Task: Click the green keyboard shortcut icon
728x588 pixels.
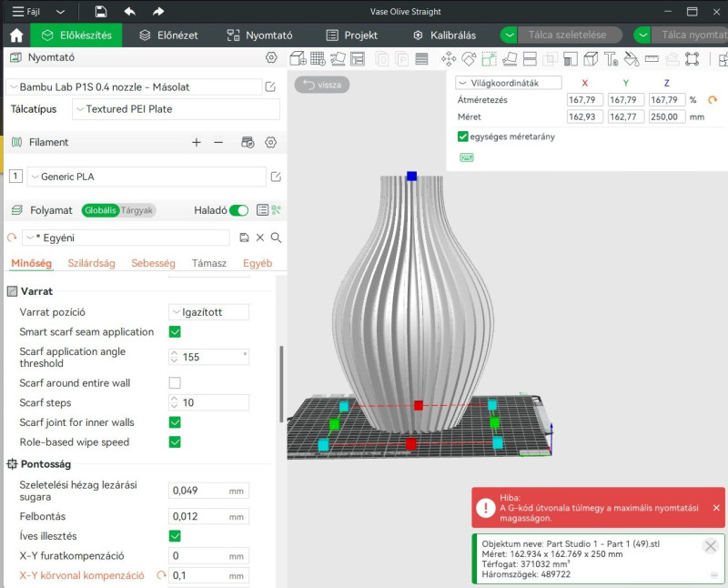Action: [x=466, y=157]
